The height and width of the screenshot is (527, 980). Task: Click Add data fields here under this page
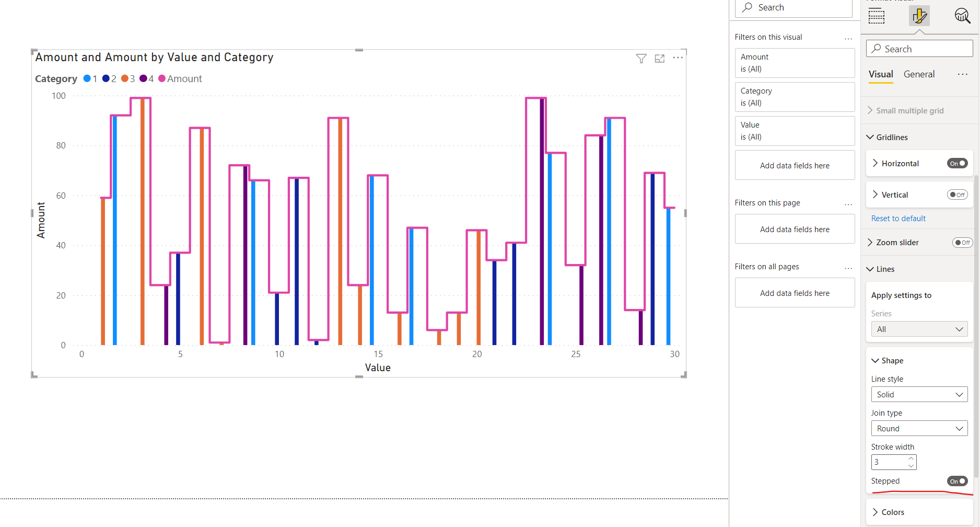[795, 229]
